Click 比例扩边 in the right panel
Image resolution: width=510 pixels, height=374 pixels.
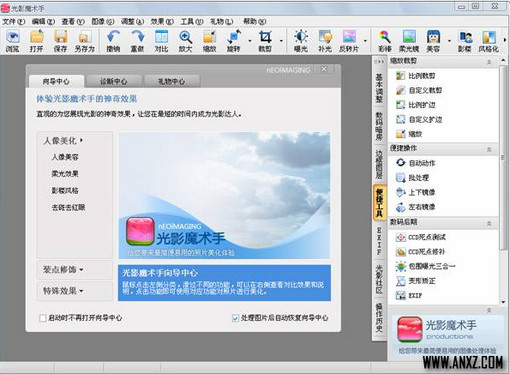(415, 105)
